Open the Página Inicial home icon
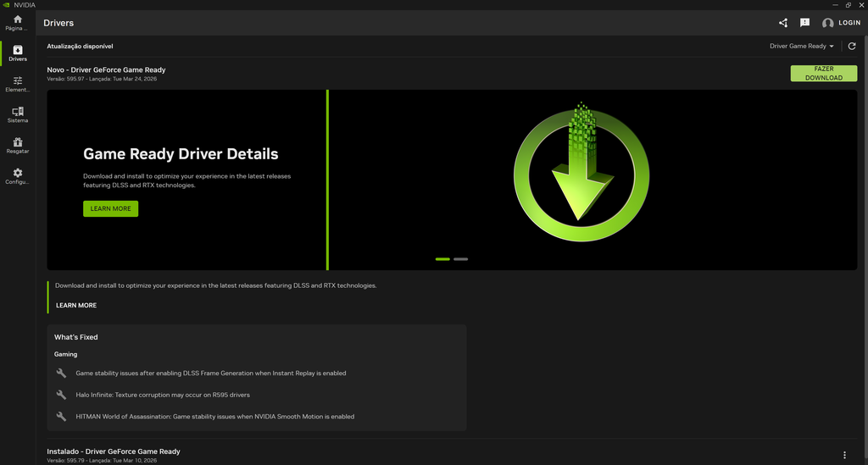 17,19
